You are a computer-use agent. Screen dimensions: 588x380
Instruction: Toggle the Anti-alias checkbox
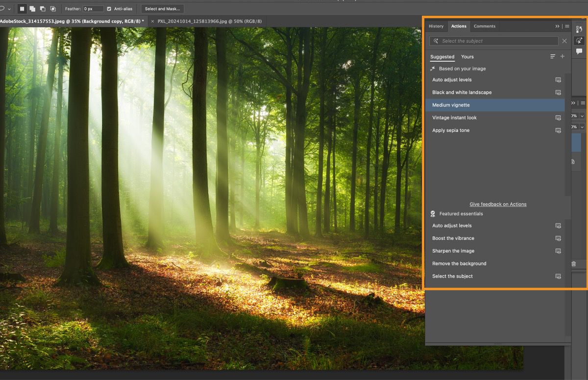(109, 8)
